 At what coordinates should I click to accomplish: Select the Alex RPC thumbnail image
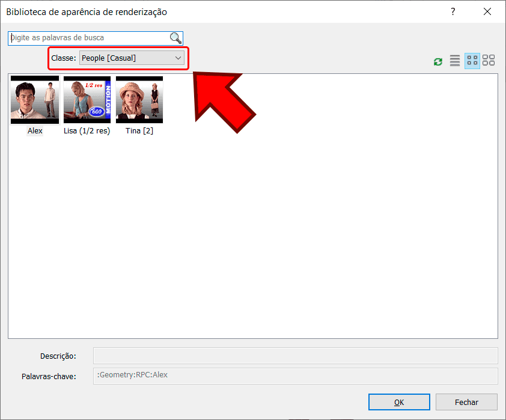[x=35, y=100]
